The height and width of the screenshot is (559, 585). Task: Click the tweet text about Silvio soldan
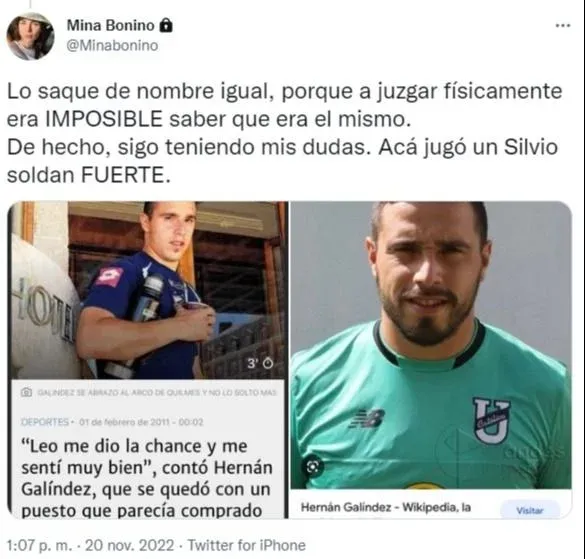284,133
